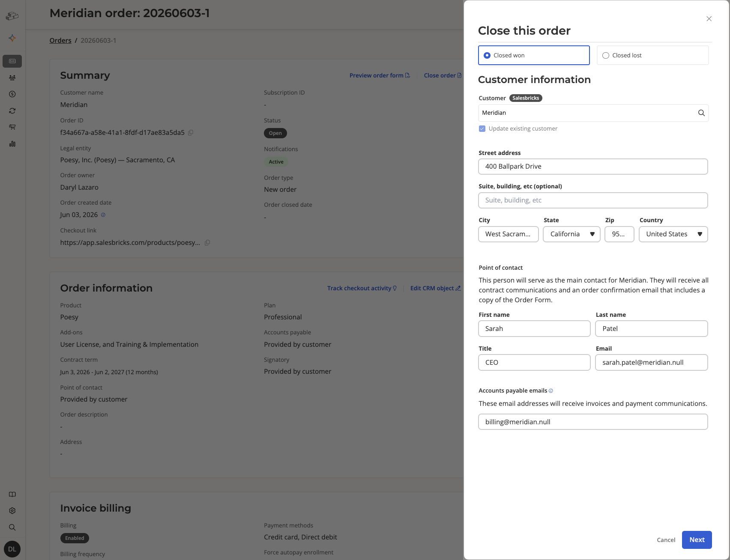Click Preview order form link
730x560 pixels.
point(380,75)
